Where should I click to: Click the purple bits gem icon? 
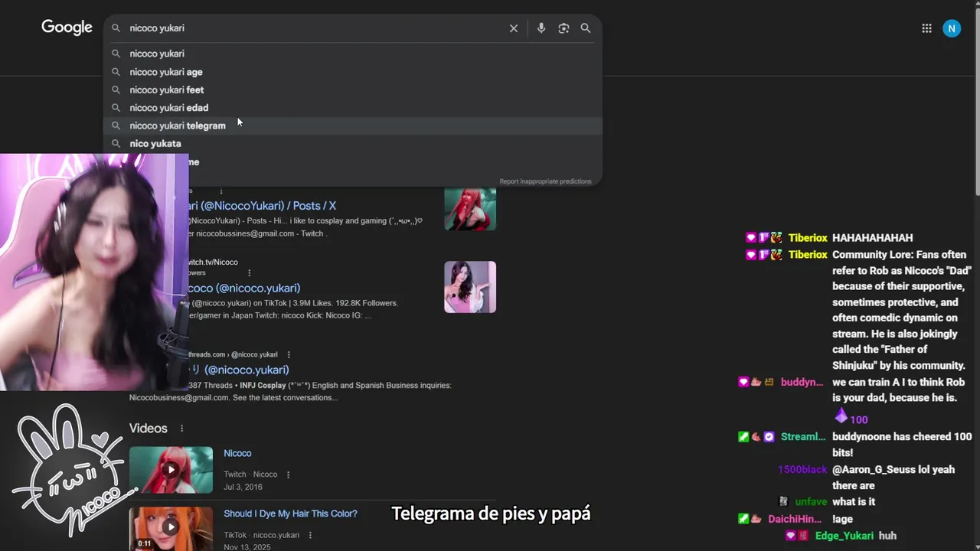pos(841,417)
